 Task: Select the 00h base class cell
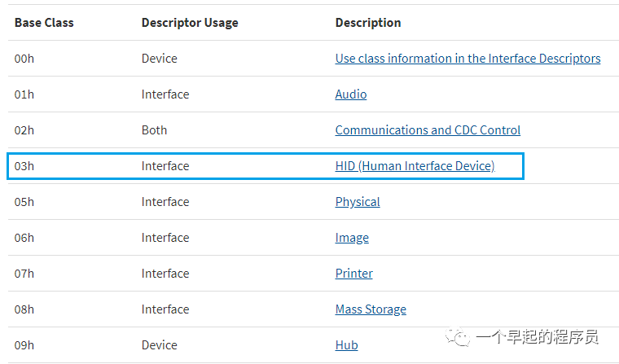[x=24, y=59]
